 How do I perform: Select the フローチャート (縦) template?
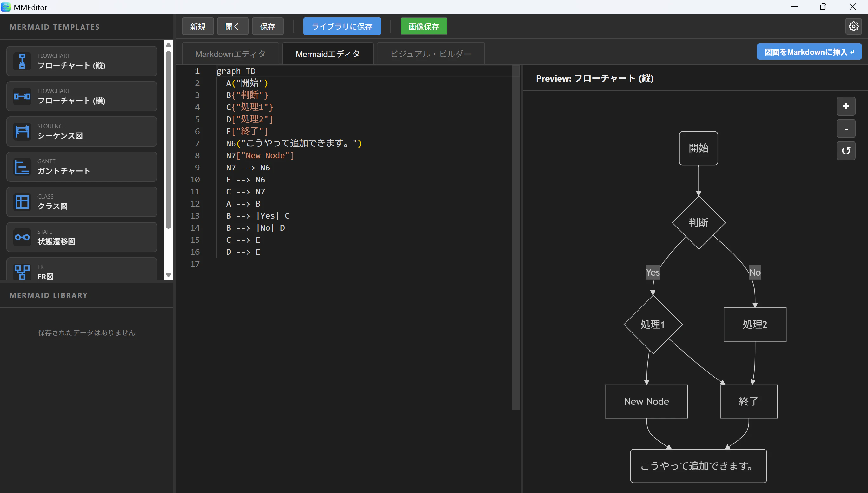pyautogui.click(x=82, y=61)
